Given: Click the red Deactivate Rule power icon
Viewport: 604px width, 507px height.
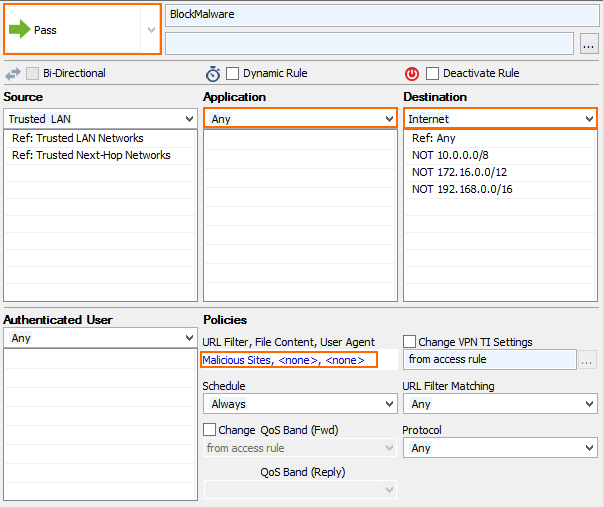Looking at the screenshot, I should pyautogui.click(x=412, y=73).
